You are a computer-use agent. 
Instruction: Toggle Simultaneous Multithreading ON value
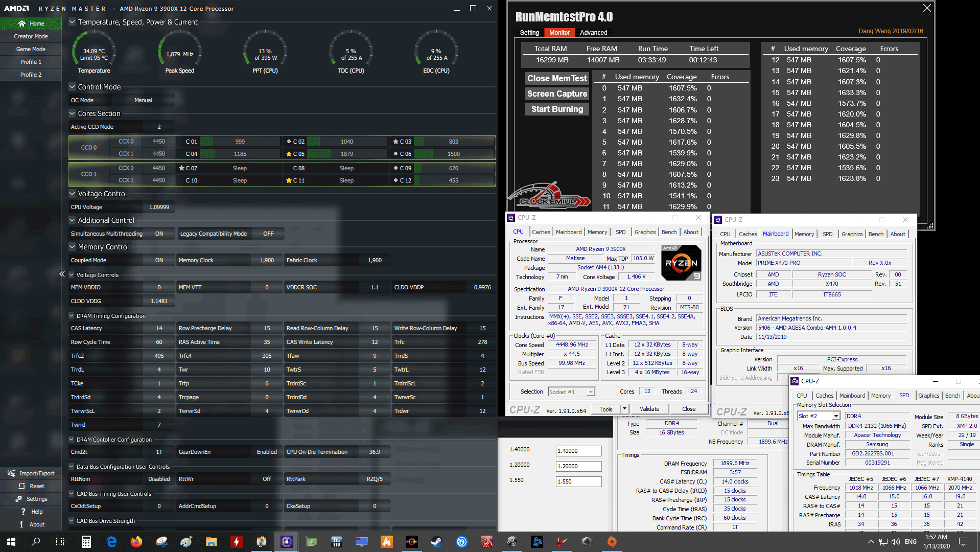[159, 234]
